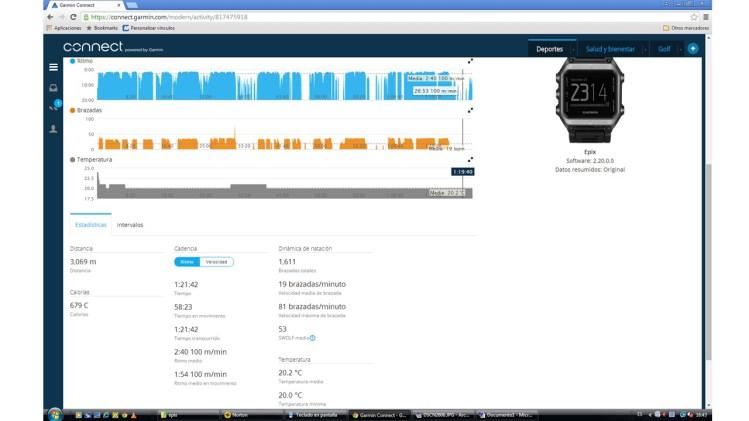Click the Epix watch image

pos(590,100)
